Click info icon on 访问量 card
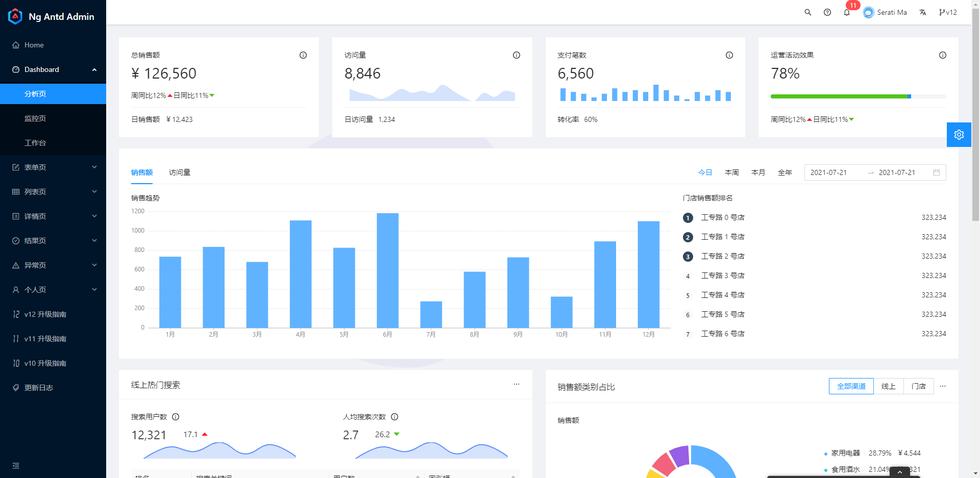This screenshot has height=478, width=980. [x=517, y=55]
